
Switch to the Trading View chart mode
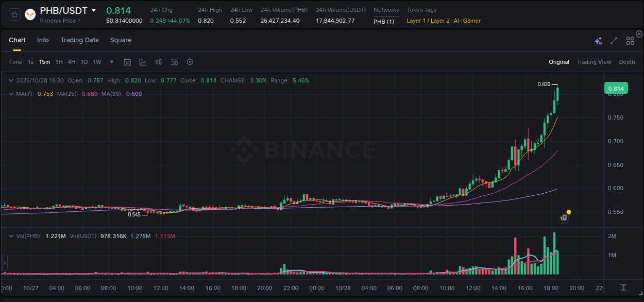click(594, 62)
